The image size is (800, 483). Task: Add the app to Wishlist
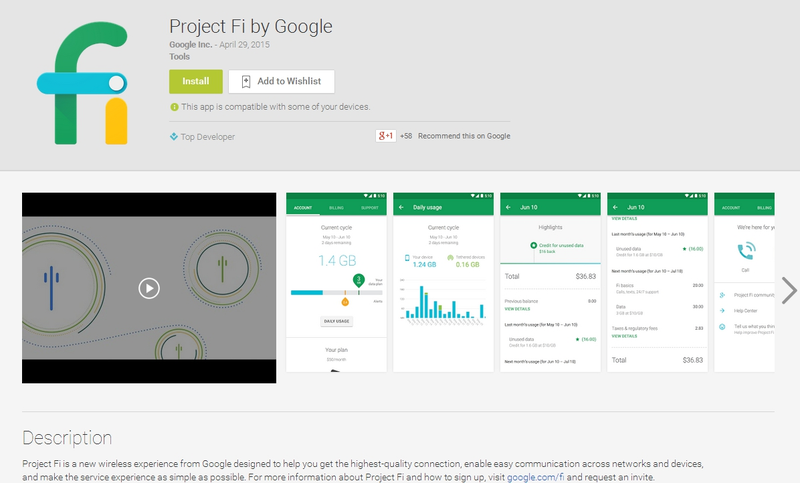[282, 82]
